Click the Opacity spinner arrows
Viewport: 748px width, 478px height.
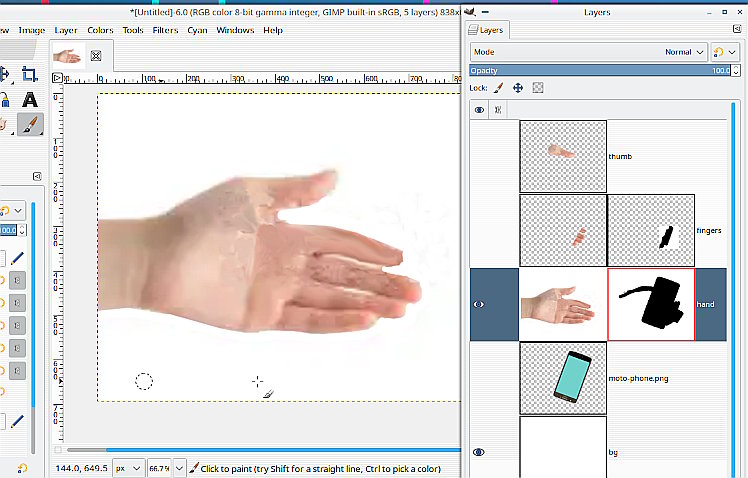tap(736, 71)
